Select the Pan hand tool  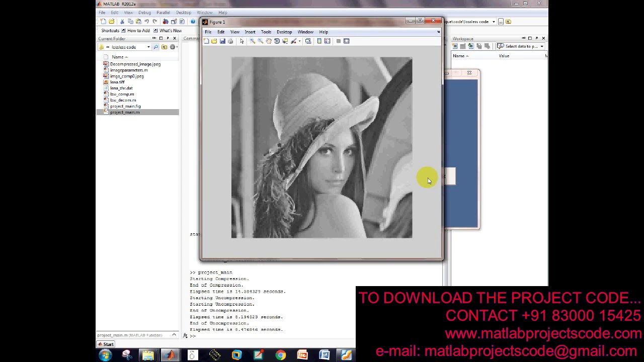269,41
